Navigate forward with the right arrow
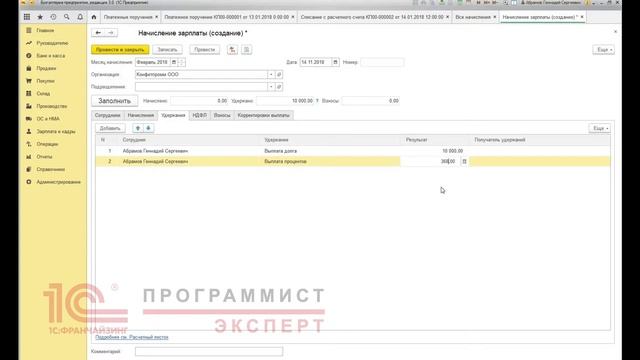 [111, 33]
